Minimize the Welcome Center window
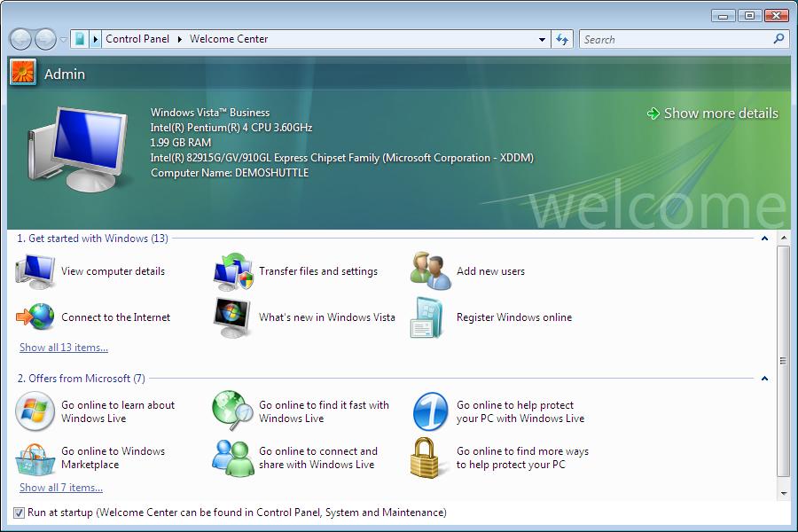The width and height of the screenshot is (798, 532). coord(724,16)
